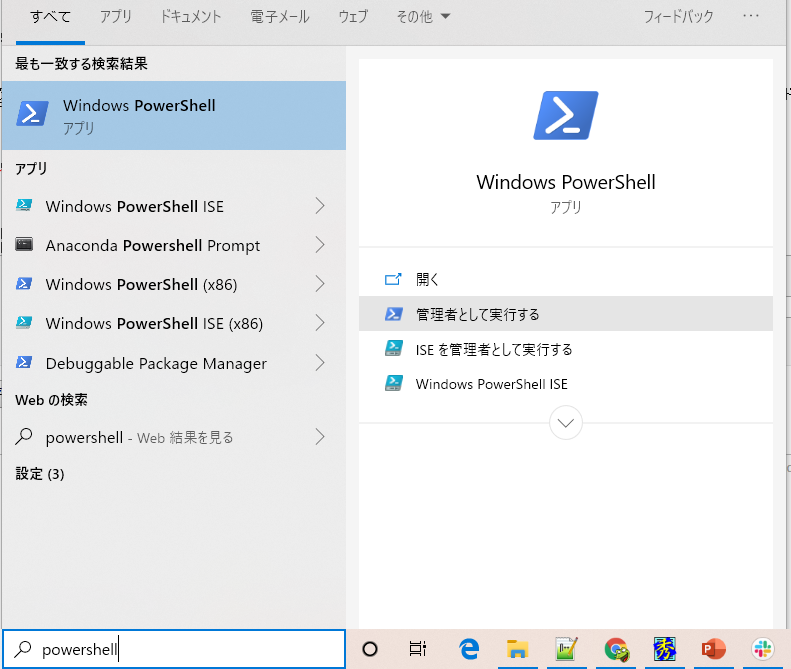The width and height of the screenshot is (791, 669).
Task: Click the magnifier icon in the search box
Action: tap(23, 649)
